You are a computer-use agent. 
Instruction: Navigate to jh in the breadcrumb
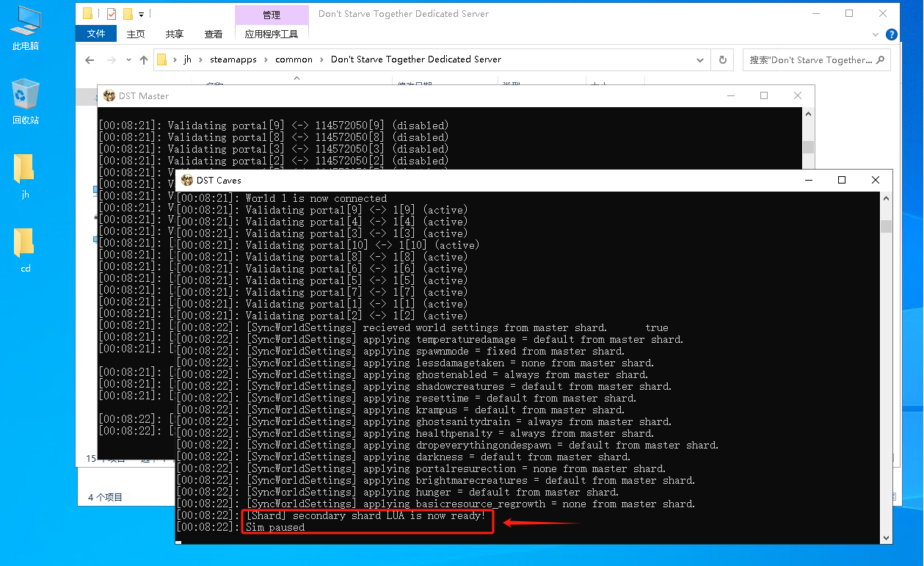(x=188, y=59)
